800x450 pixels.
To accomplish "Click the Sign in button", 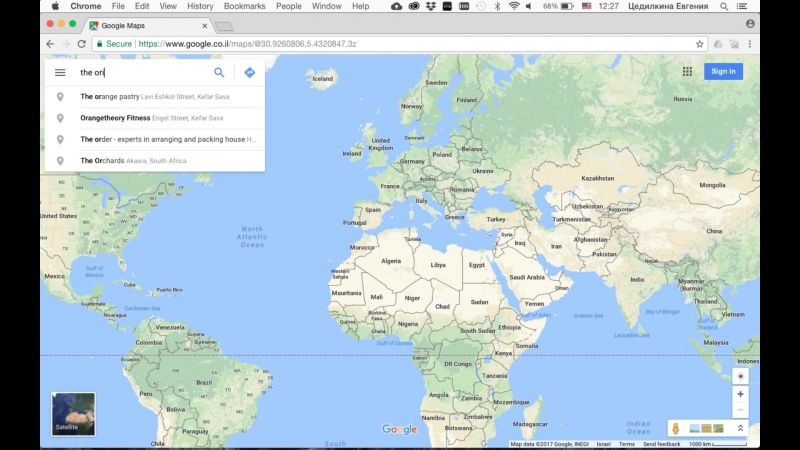I will (x=723, y=71).
